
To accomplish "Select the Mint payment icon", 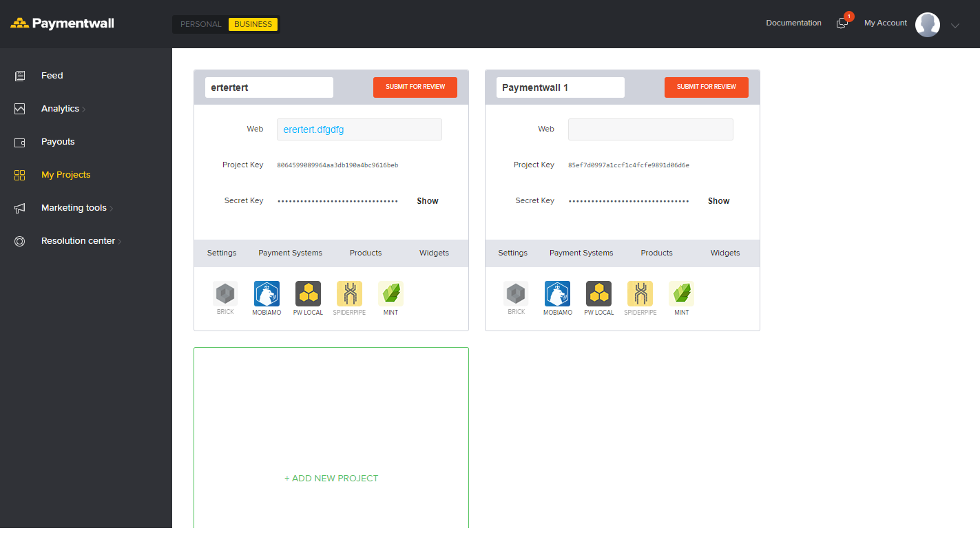I will pyautogui.click(x=390, y=295).
